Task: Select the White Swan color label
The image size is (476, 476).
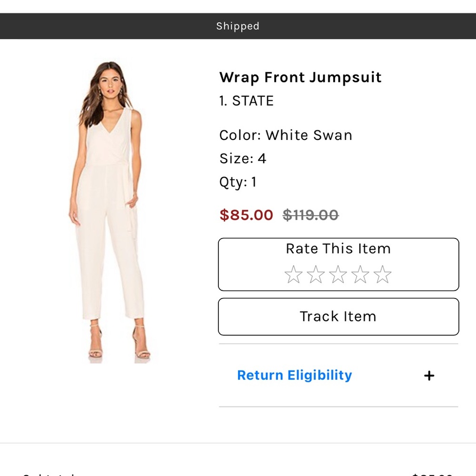Action: tap(286, 135)
